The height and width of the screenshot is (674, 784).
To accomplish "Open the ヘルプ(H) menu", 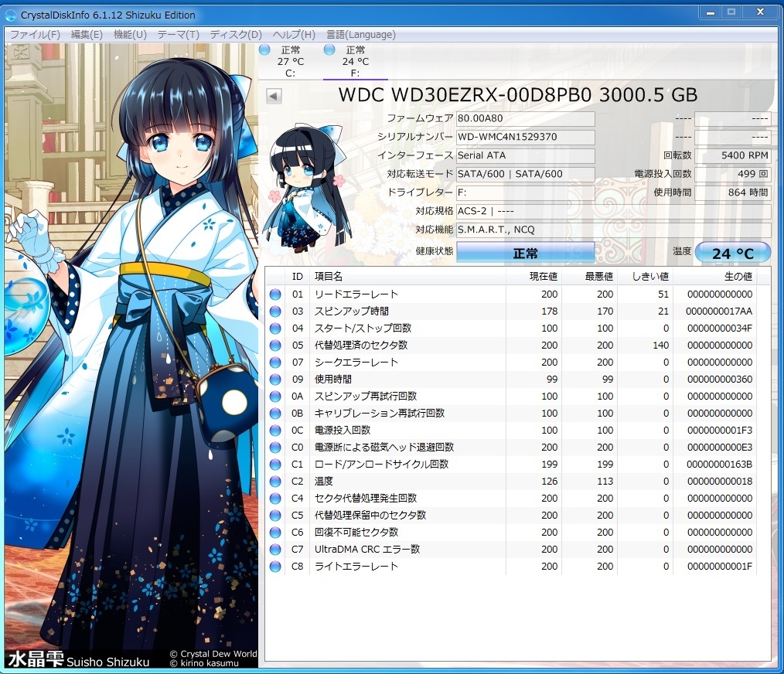I will coord(294,35).
